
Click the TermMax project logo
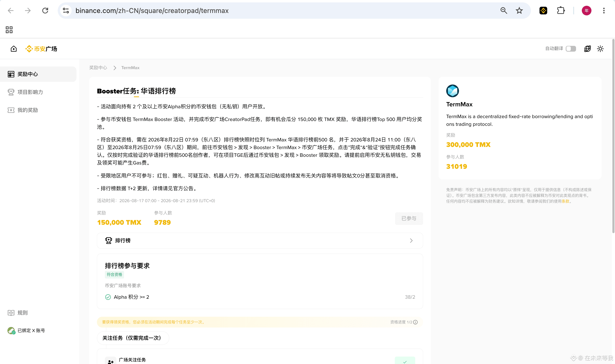click(453, 91)
